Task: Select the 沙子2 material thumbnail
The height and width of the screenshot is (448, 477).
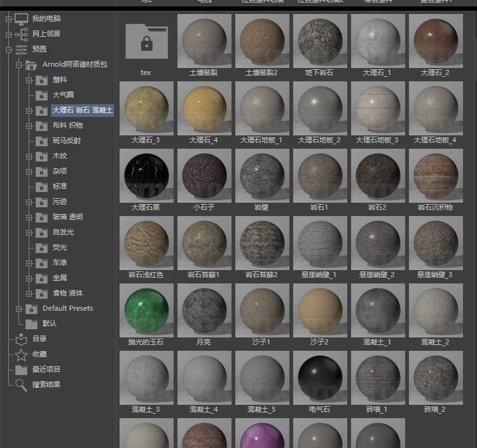Action: (320, 310)
